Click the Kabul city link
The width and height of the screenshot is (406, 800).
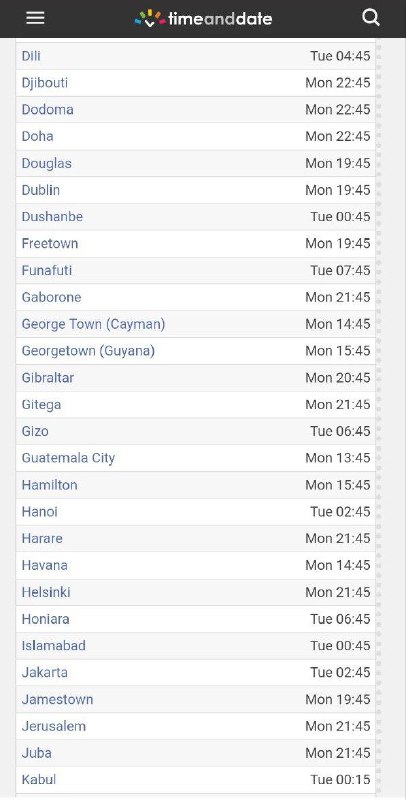pos(39,780)
